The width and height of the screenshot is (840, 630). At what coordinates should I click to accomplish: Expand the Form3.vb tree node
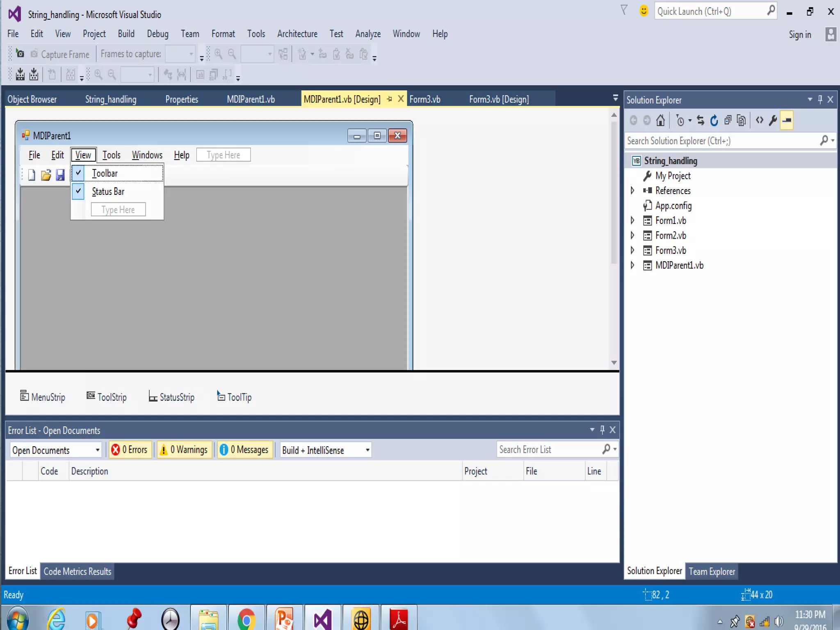(632, 250)
